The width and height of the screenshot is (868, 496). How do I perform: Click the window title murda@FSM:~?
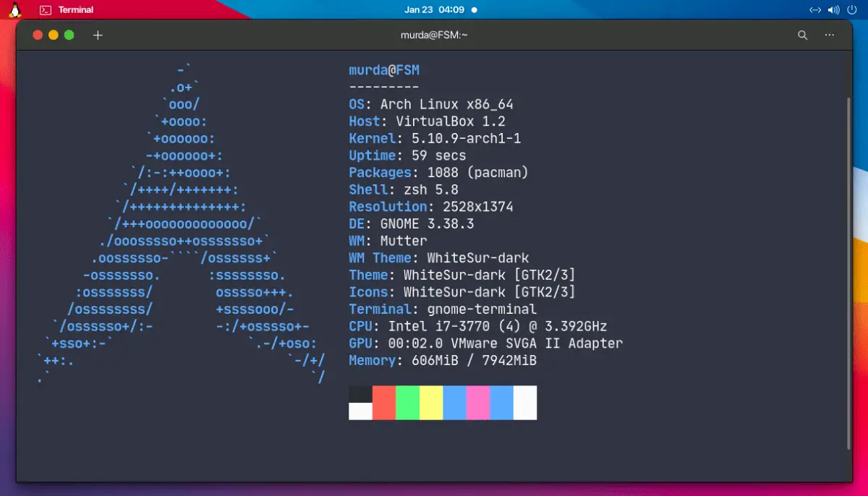434,35
